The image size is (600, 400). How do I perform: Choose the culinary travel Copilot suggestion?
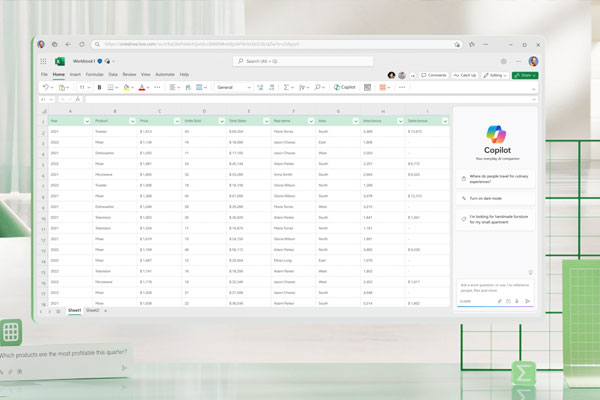tap(495, 179)
